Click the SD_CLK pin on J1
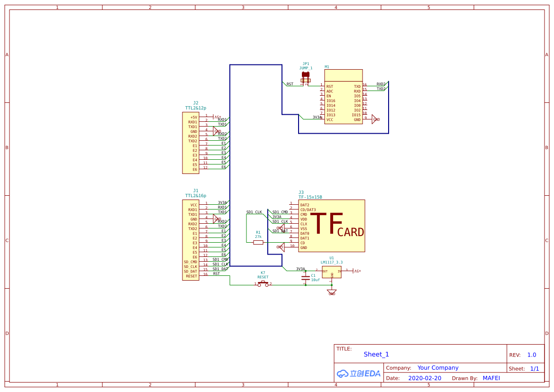This screenshot has height=392, width=554. (x=191, y=267)
